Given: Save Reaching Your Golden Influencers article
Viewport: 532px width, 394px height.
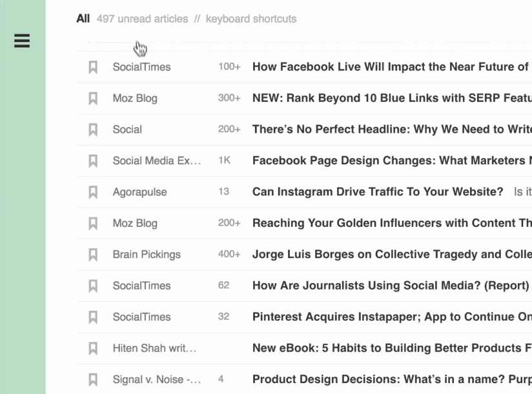Looking at the screenshot, I should (x=93, y=223).
